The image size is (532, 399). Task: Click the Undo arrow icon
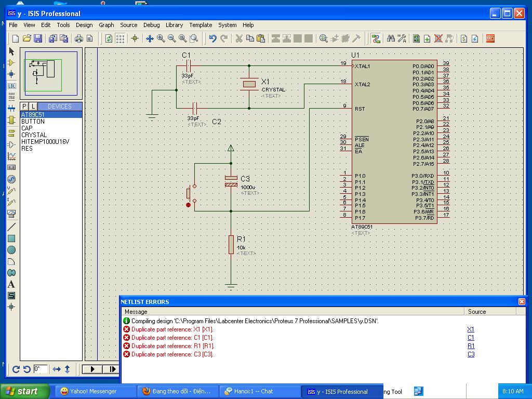pyautogui.click(x=212, y=38)
